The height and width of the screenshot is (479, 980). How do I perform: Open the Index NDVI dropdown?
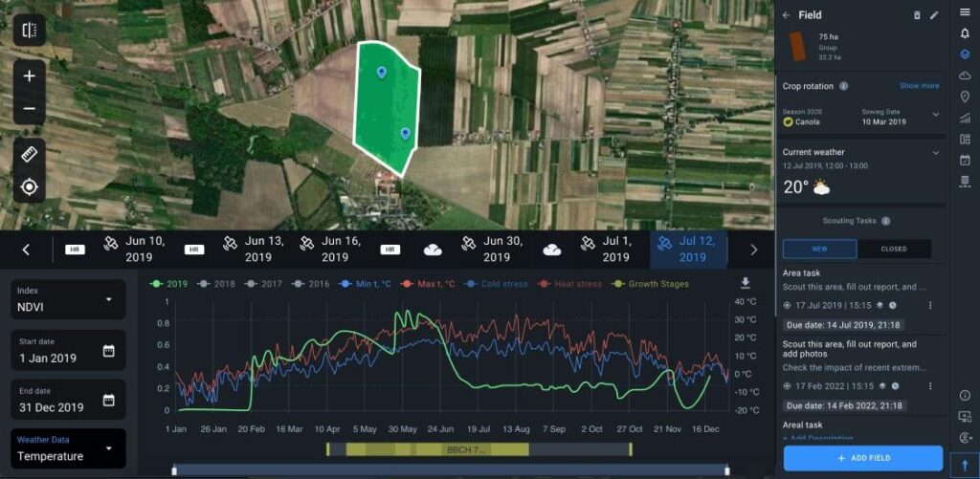(x=68, y=299)
